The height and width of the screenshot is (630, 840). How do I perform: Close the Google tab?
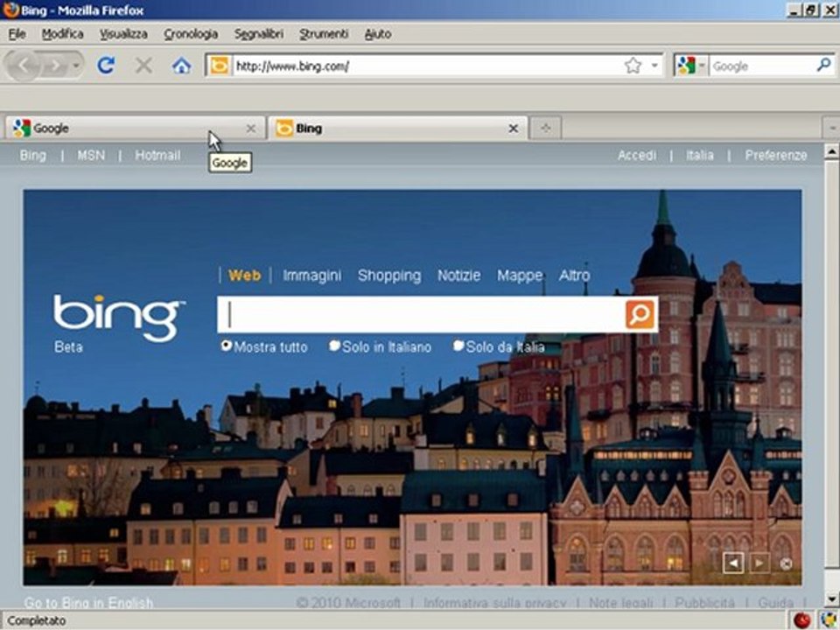[x=251, y=129]
